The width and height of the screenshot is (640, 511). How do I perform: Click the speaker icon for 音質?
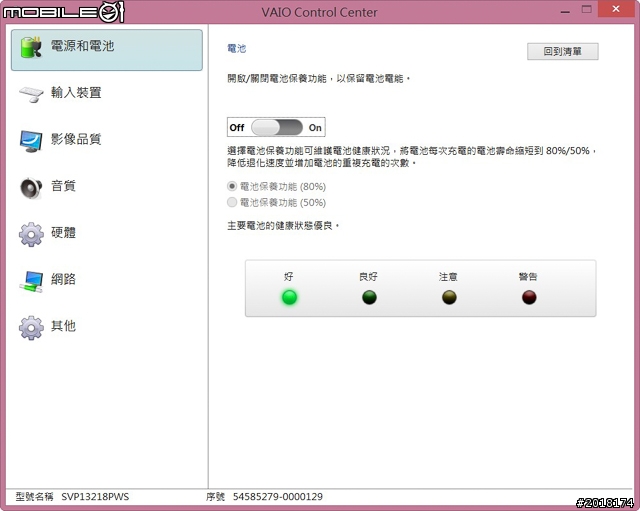31,188
